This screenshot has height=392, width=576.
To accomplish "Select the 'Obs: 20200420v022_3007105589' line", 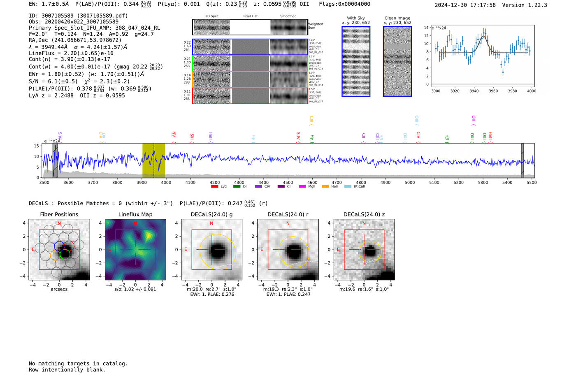I will [x=74, y=22].
